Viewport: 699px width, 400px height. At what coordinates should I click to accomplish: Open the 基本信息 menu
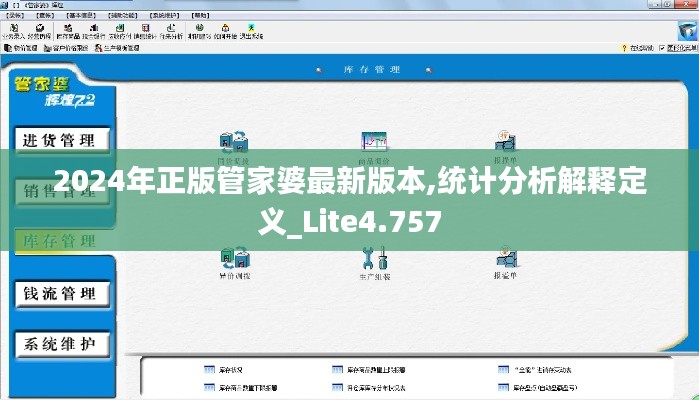(x=81, y=15)
